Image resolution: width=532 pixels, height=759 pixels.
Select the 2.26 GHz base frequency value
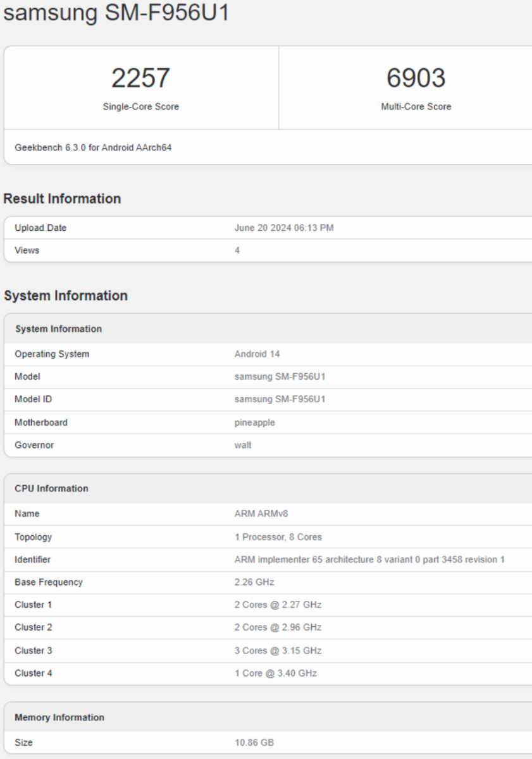(x=254, y=582)
